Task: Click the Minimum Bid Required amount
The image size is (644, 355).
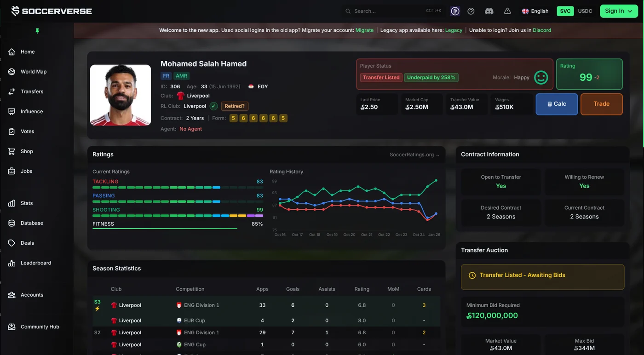Action: [492, 316]
